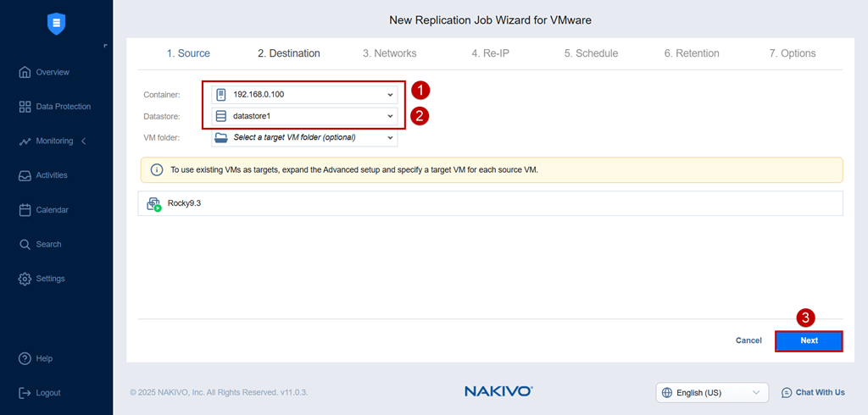Click the globe icon in language selector

(x=667, y=393)
